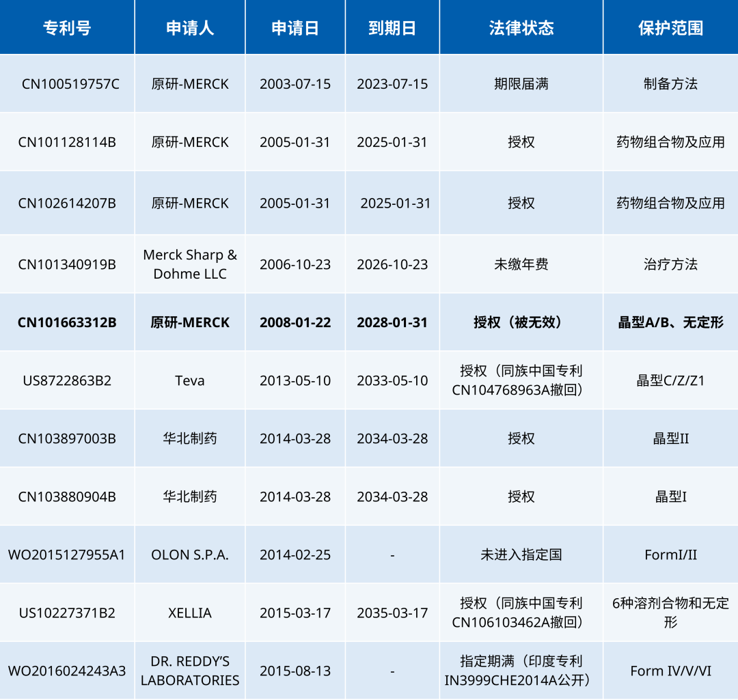
Task: Click the legal status 未缴年费
Action: pos(521,264)
